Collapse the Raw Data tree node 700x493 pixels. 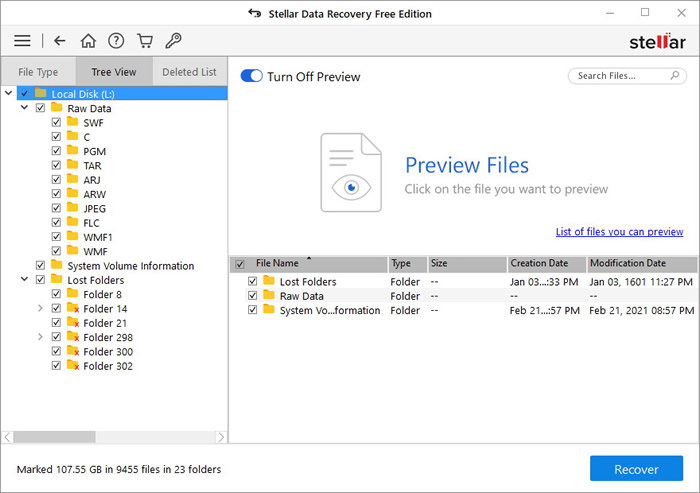click(x=24, y=108)
